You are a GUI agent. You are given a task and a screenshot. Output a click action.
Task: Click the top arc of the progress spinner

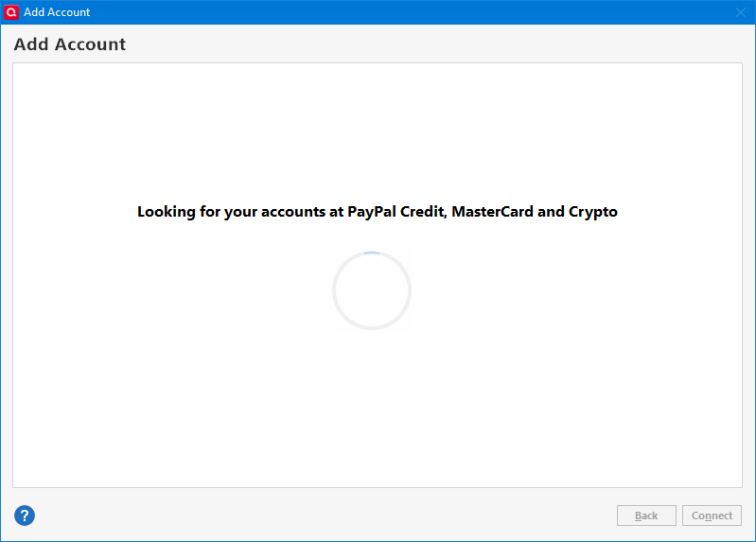(x=372, y=253)
